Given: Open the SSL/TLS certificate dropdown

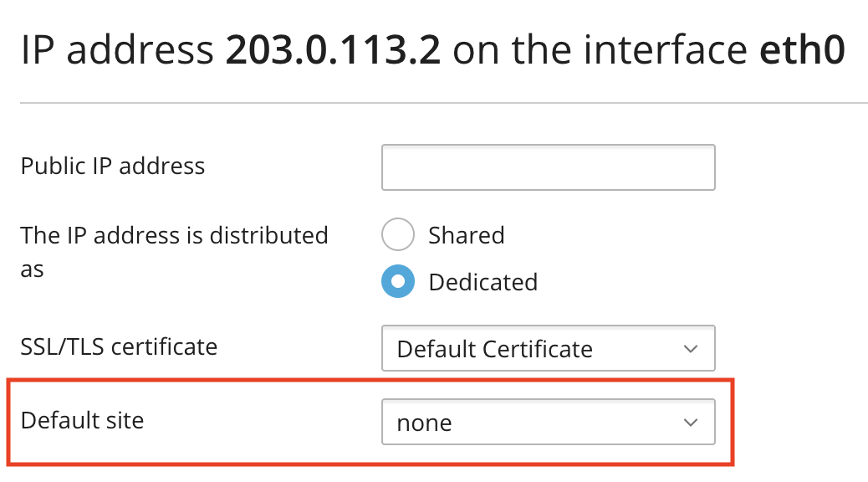Looking at the screenshot, I should coord(548,348).
